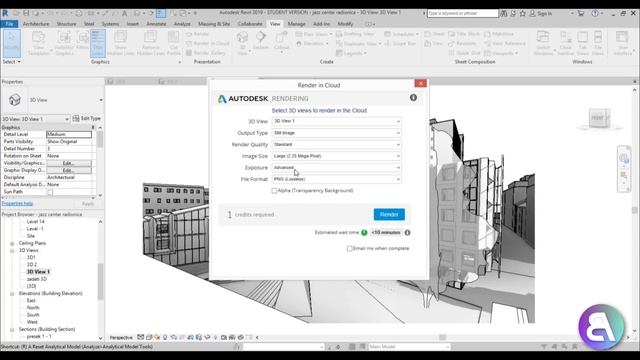Open the Architecture ribbon tab
Viewport: 640px width, 360px height.
(x=36, y=24)
